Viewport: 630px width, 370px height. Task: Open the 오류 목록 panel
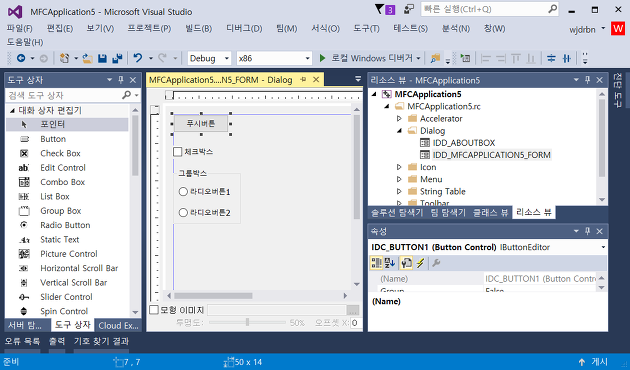tap(22, 341)
